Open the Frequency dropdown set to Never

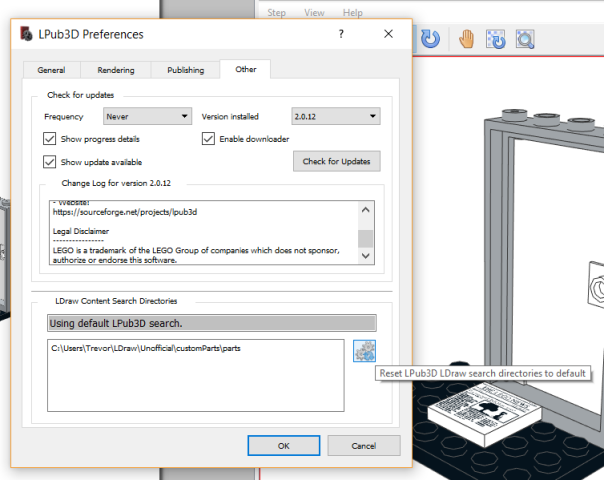[147, 116]
